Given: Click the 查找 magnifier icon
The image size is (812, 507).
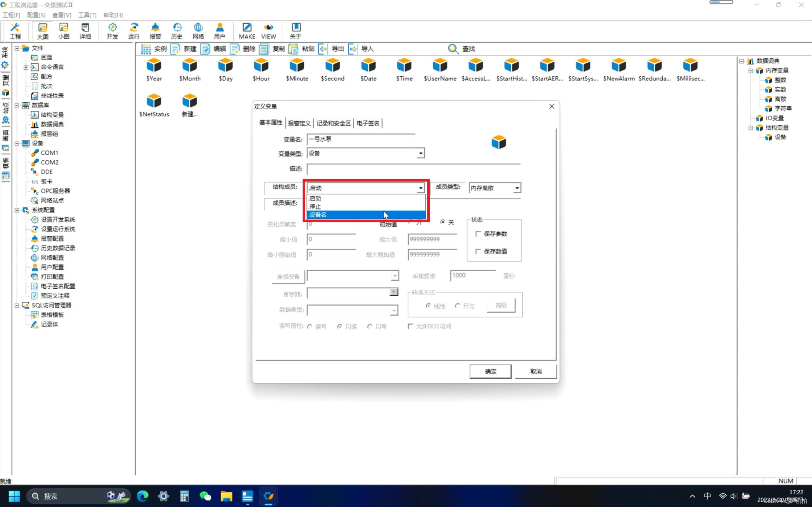Looking at the screenshot, I should [453, 49].
